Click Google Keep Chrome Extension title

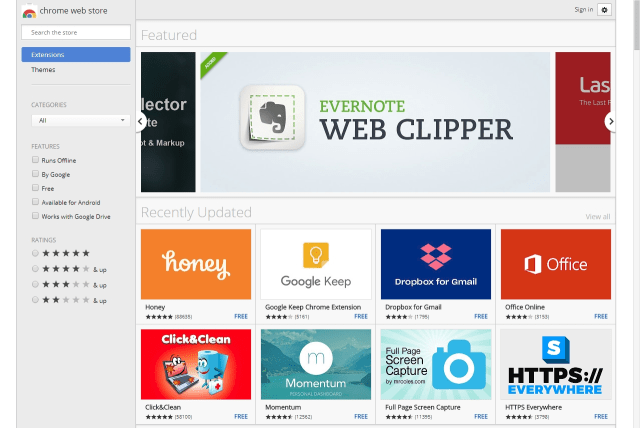tap(313, 307)
